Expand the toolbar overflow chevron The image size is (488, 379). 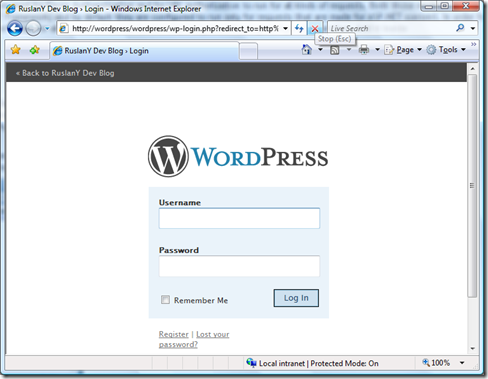(473, 44)
